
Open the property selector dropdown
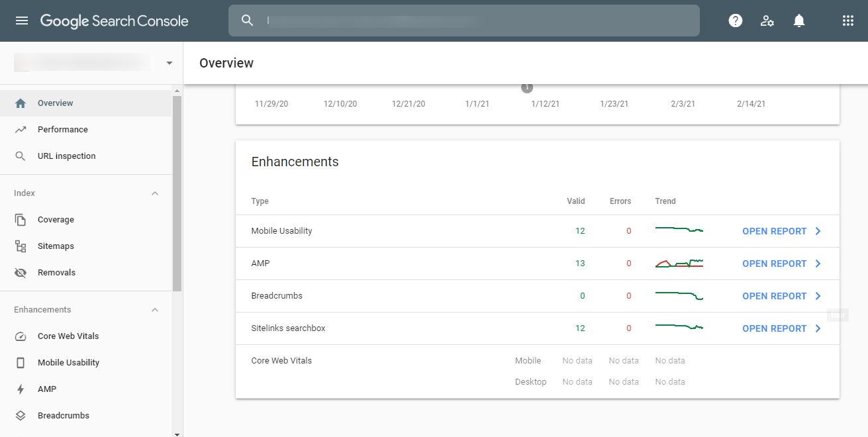pos(169,62)
